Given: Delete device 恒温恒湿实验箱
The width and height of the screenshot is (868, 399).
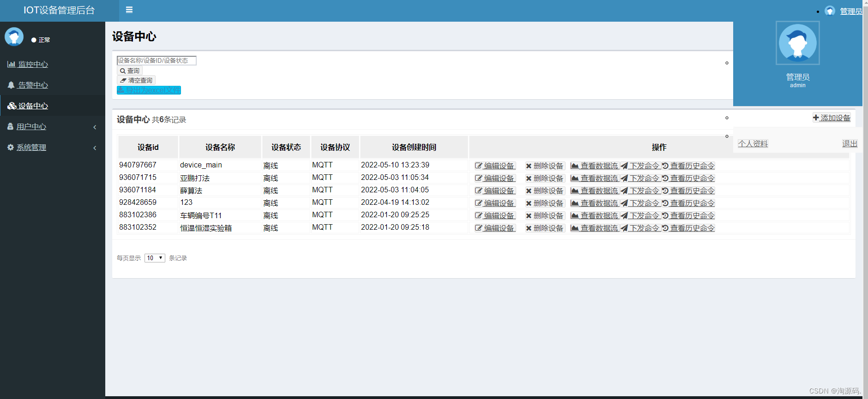Looking at the screenshot, I should click(545, 228).
